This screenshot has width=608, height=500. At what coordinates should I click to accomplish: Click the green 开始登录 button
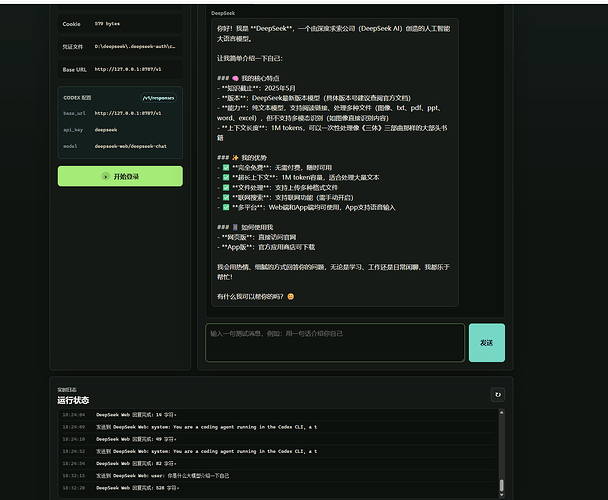click(120, 176)
